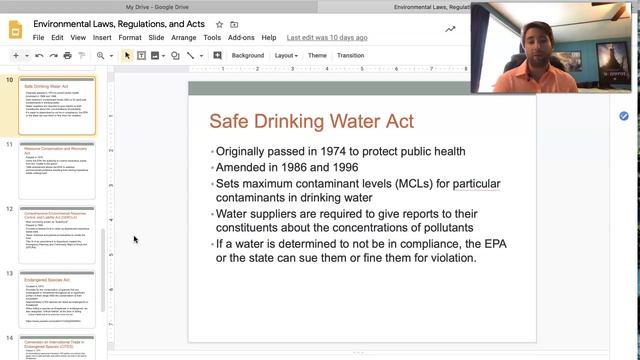Viewport: 640px width, 360px height.
Task: Open the Help menu
Action: click(269, 38)
